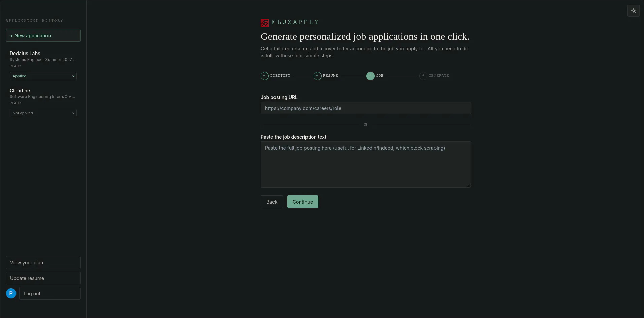Click the Job posting URL label
Viewport: 644px width, 318px height.
point(279,97)
